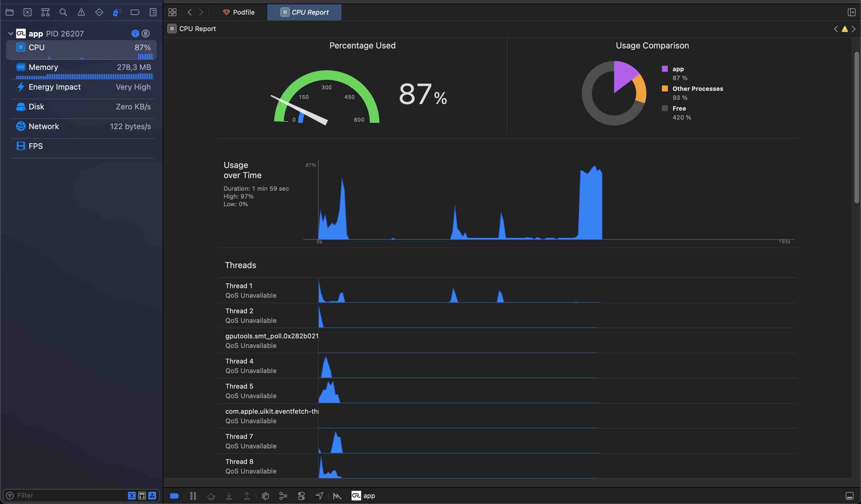861x504 pixels.
Task: Open the Issue navigator warning icon
Action: tap(81, 12)
